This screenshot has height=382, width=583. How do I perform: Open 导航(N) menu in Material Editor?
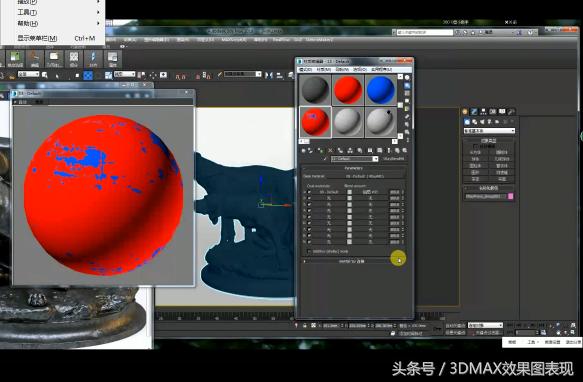[342, 69]
